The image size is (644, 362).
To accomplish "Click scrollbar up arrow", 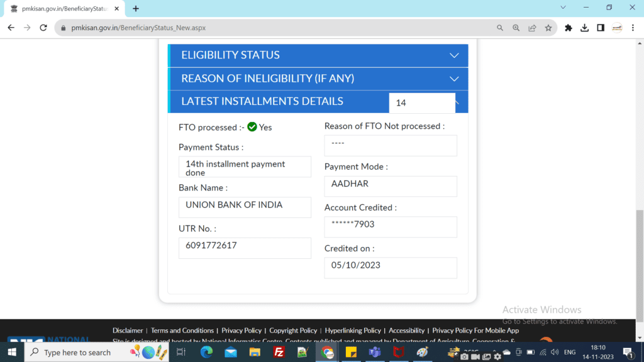I will tap(640, 43).
